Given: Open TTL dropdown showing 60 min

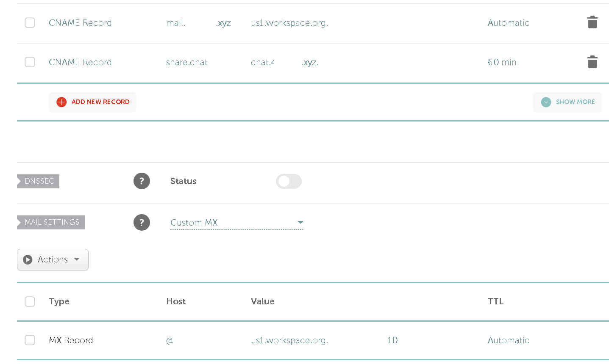Looking at the screenshot, I should click(502, 62).
